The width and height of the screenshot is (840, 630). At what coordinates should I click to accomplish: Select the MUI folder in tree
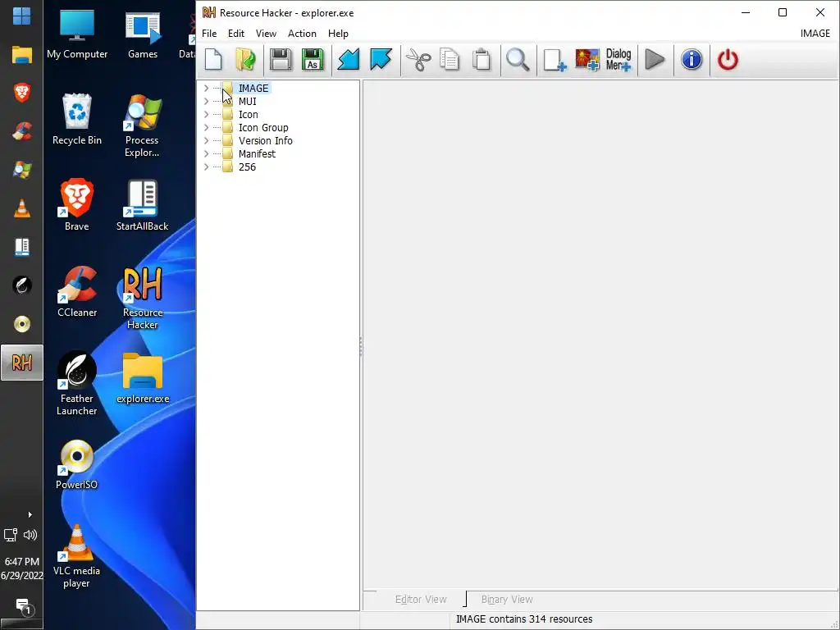coord(248,101)
